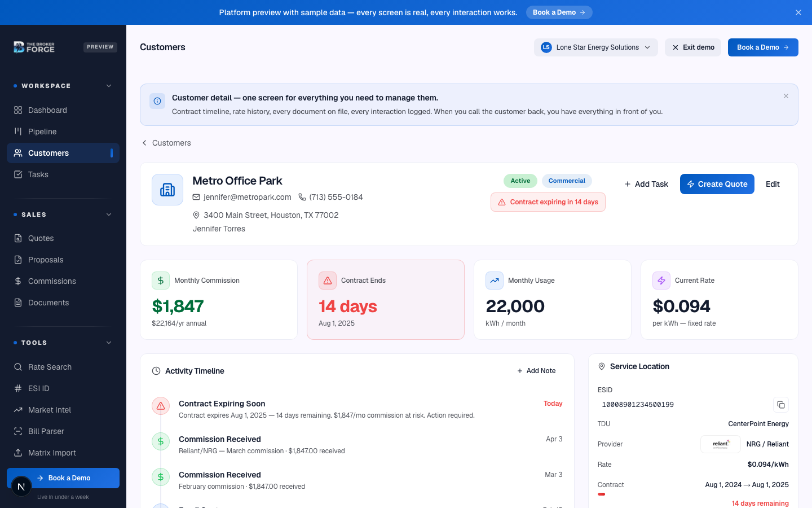Click Add Note in Activity Timeline
812x508 pixels.
(536, 371)
